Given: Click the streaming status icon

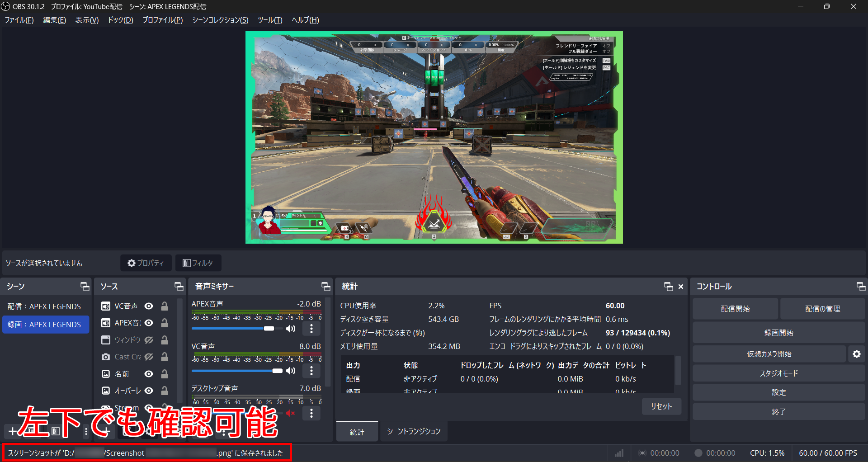Looking at the screenshot, I should point(642,453).
